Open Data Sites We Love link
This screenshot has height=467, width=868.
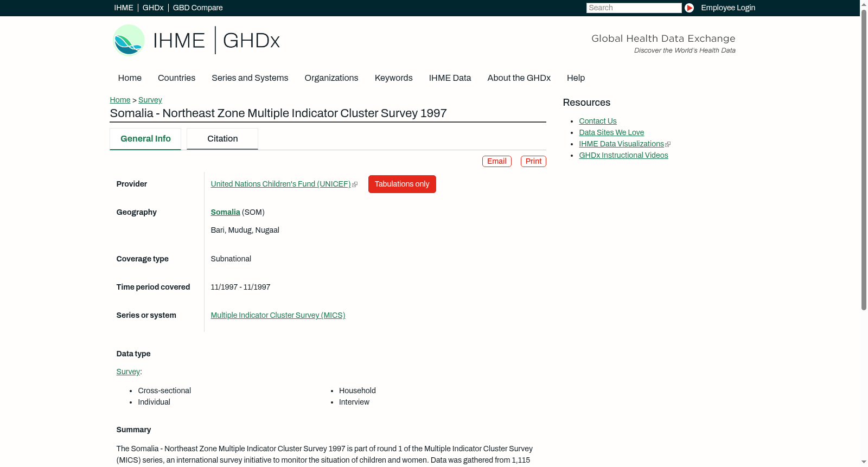[611, 132]
